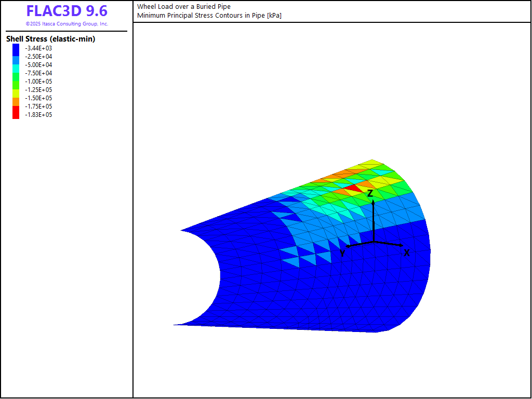
Task: Select the -1.75E+05 legend value
Action: [38, 107]
